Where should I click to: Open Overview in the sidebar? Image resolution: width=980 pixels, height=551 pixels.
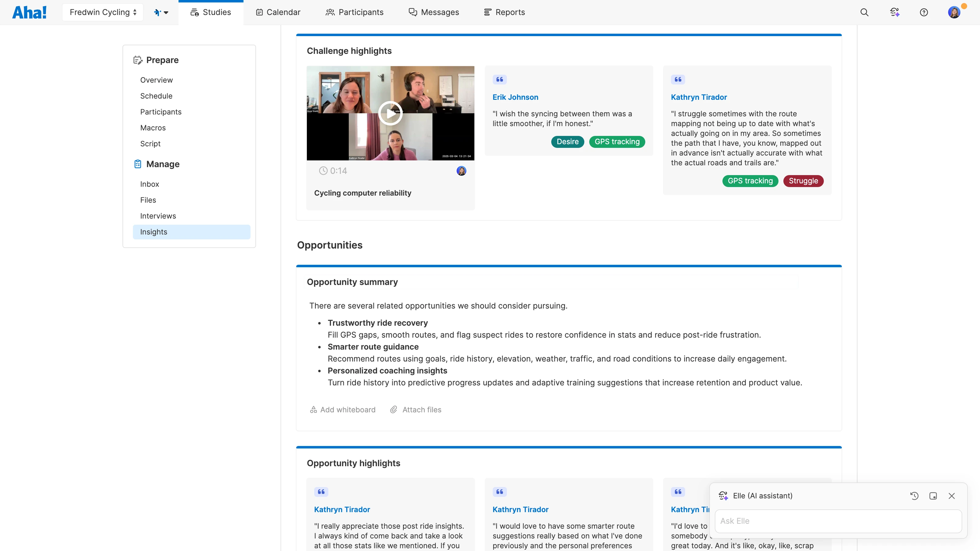click(x=156, y=80)
